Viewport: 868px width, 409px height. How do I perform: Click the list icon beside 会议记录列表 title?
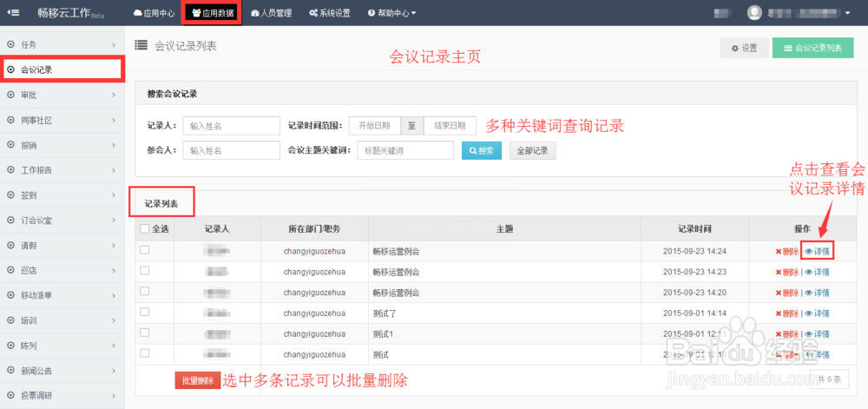point(141,46)
